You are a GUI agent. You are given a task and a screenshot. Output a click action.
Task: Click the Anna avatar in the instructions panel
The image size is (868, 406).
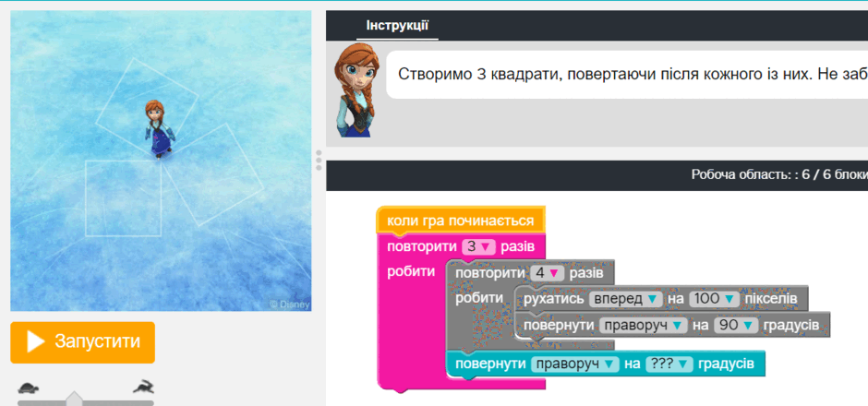(356, 90)
